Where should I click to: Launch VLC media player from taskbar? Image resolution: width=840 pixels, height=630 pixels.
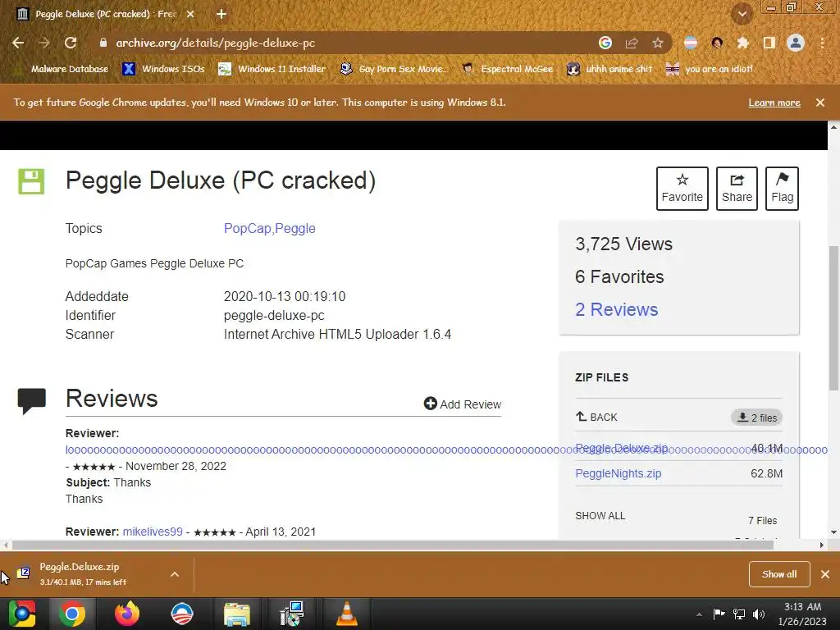coord(347,614)
